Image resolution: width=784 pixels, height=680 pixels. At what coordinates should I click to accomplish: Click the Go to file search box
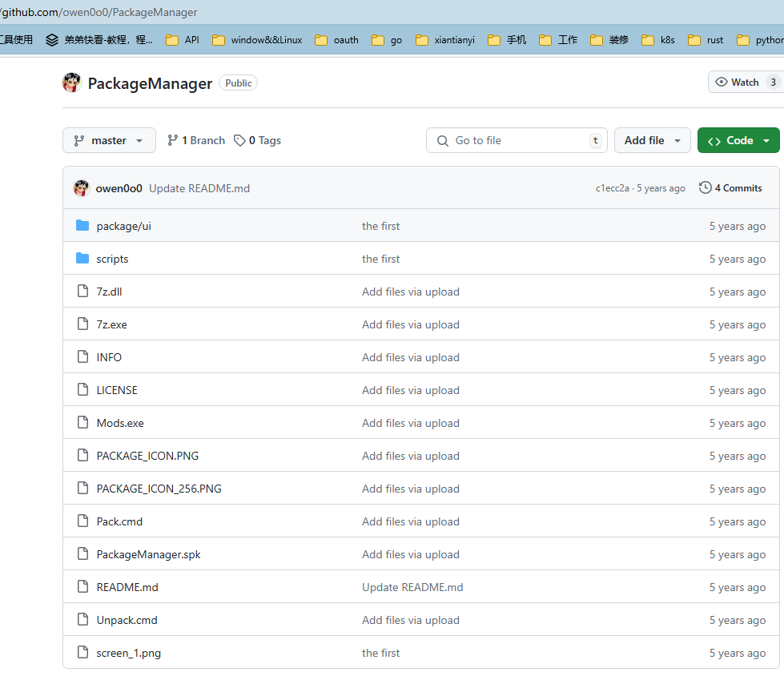pyautogui.click(x=517, y=141)
